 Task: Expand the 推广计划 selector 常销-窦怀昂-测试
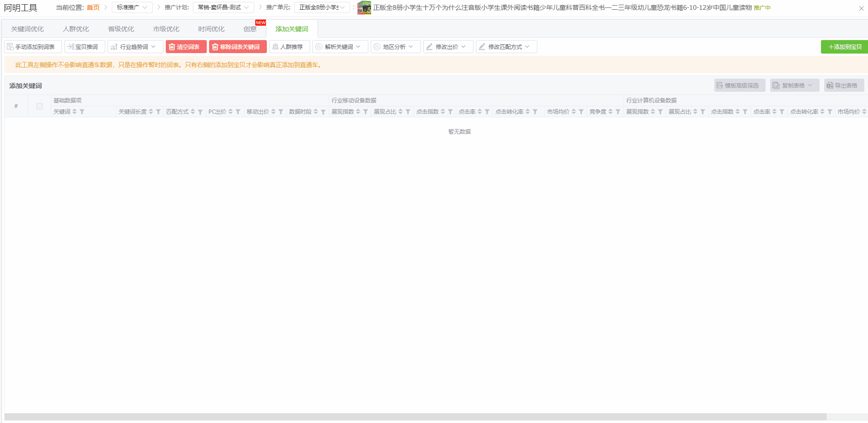[x=224, y=7]
